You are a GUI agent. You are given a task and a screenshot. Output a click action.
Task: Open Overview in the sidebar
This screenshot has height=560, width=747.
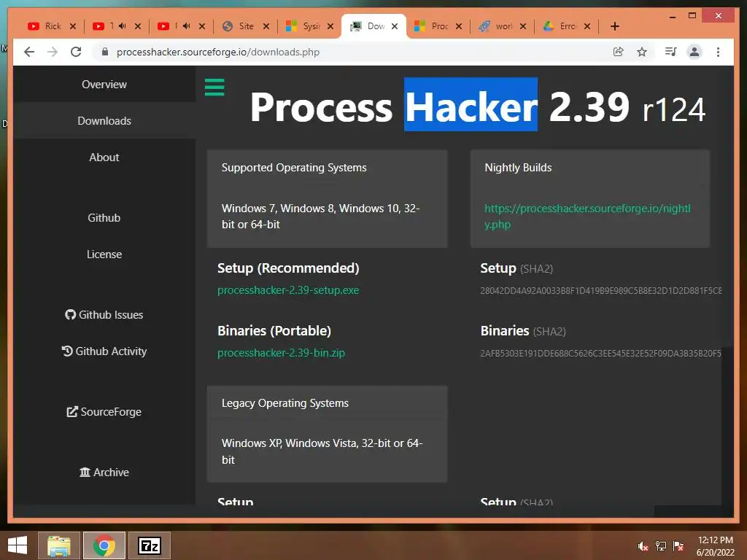104,85
